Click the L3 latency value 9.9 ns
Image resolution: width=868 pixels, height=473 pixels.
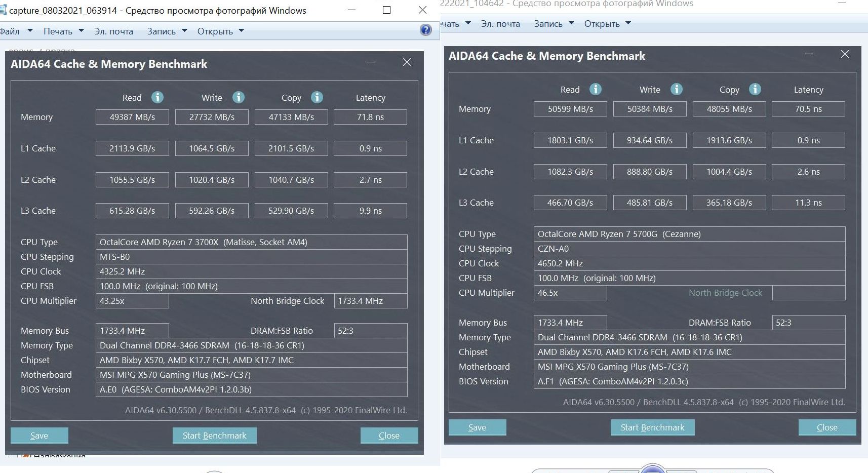[x=371, y=211]
